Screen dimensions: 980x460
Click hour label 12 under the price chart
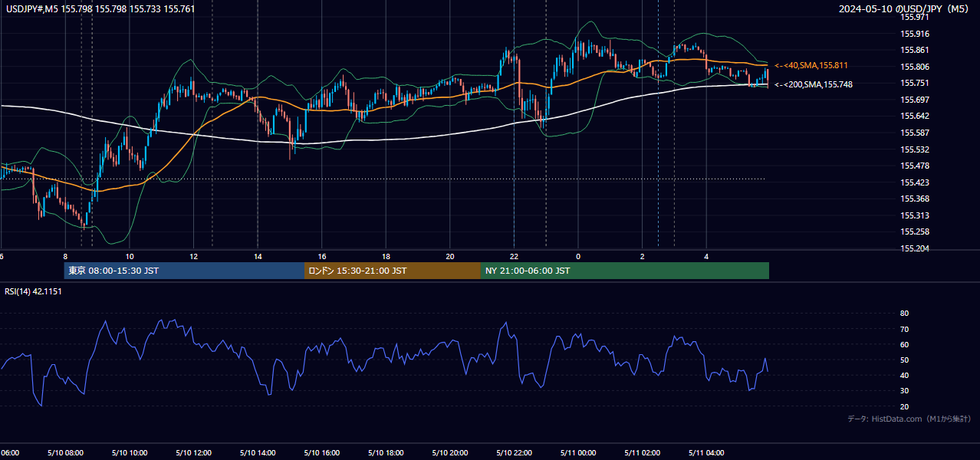point(194,257)
